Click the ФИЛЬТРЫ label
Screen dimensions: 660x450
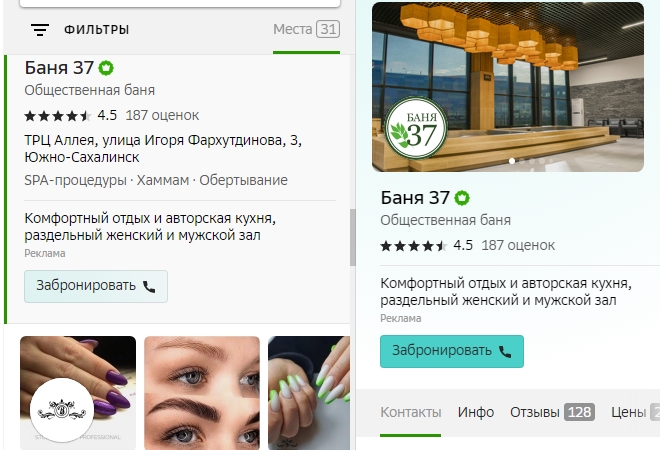click(x=97, y=29)
